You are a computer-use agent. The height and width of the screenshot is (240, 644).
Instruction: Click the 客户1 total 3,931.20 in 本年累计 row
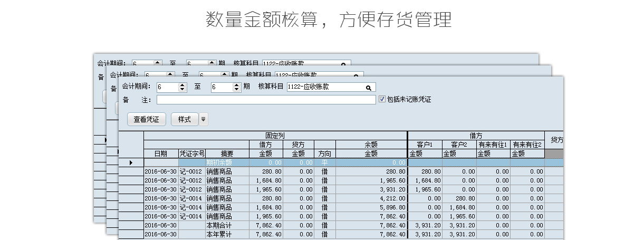pyautogui.click(x=425, y=234)
